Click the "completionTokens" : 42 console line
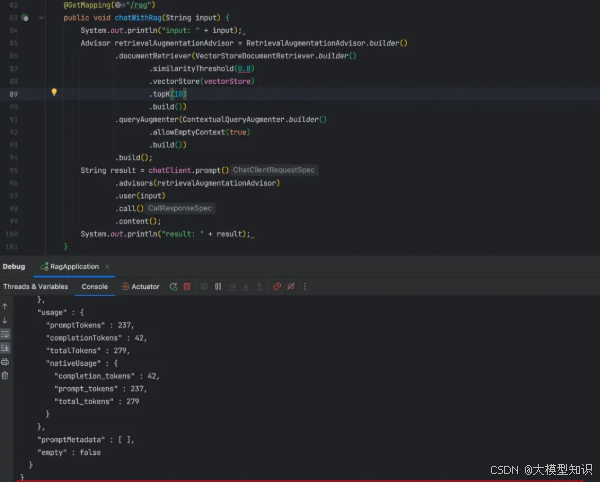Screen dimensions: 600x482 point(96,338)
